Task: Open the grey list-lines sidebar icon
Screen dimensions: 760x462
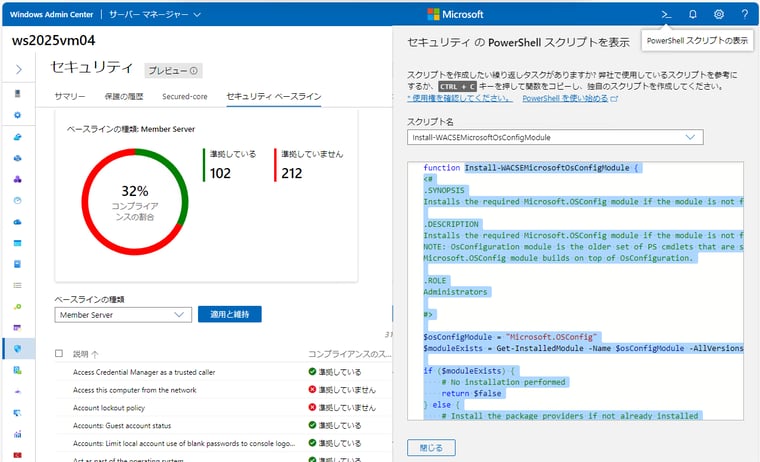Action: 17,285
